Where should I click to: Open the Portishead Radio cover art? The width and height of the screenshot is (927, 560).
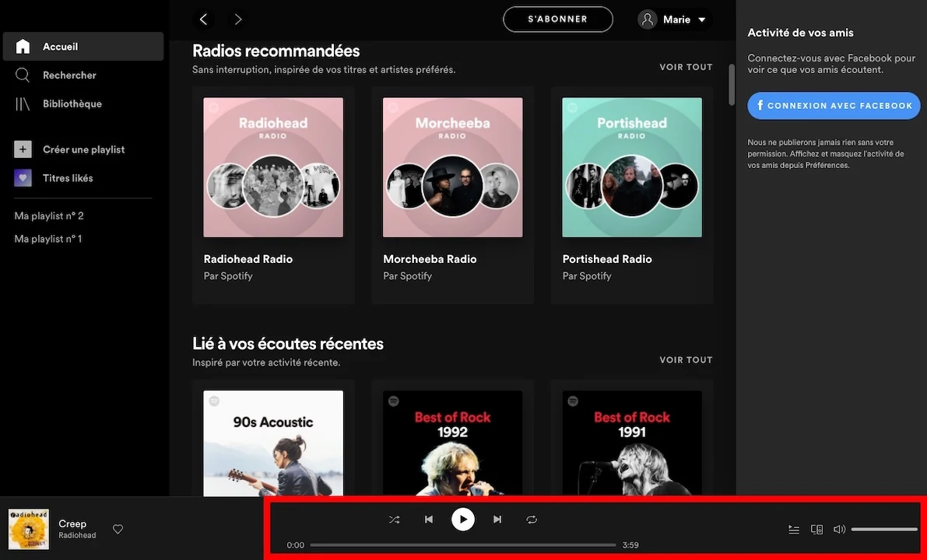click(632, 167)
